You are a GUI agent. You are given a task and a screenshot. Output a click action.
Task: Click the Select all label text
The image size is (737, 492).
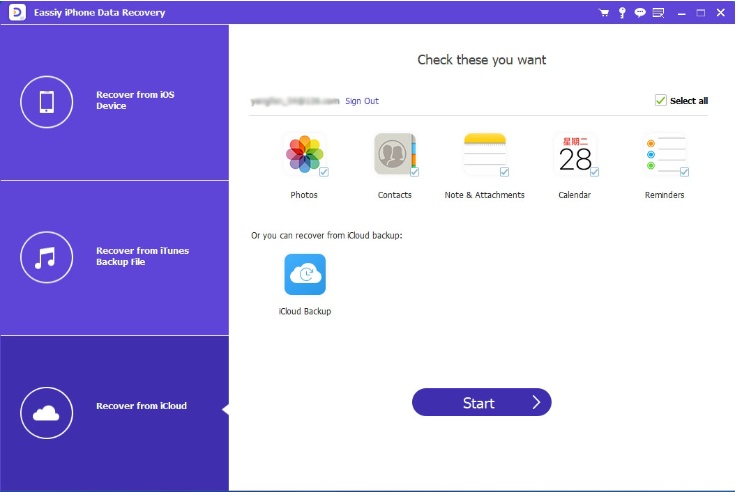(x=689, y=101)
